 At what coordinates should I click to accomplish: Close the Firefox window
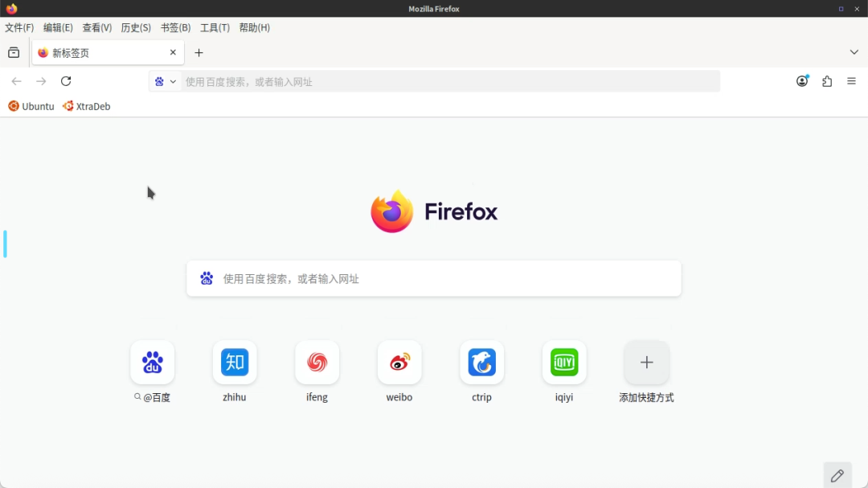coord(857,9)
